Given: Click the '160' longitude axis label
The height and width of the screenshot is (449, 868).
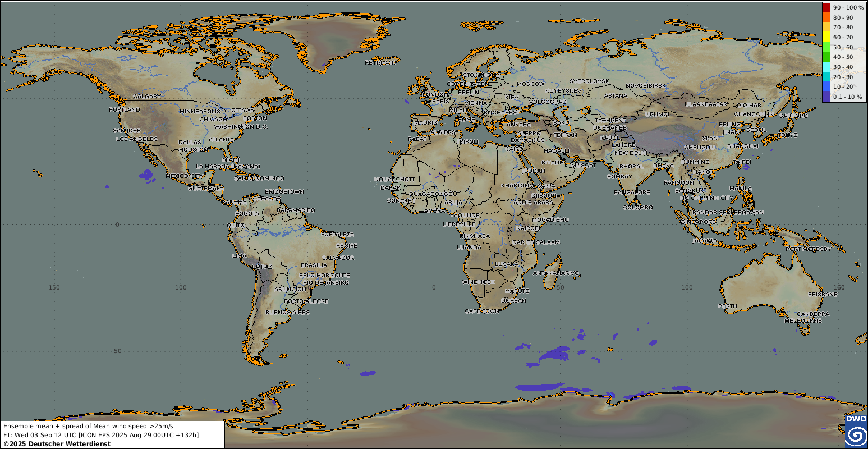Looking at the screenshot, I should [839, 287].
